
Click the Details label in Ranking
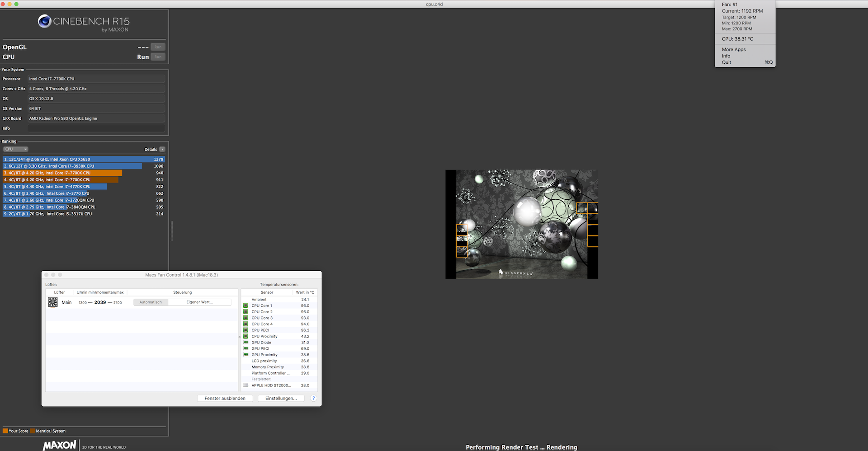click(151, 149)
